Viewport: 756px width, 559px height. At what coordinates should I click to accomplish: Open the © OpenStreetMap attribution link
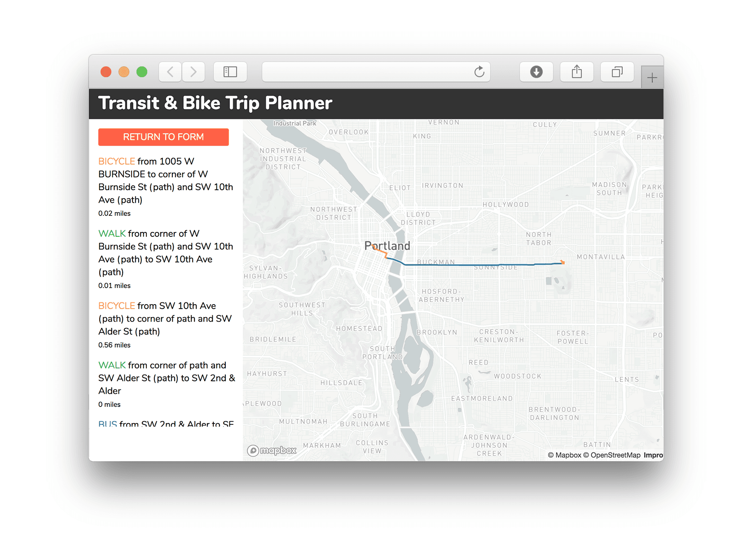pos(611,455)
